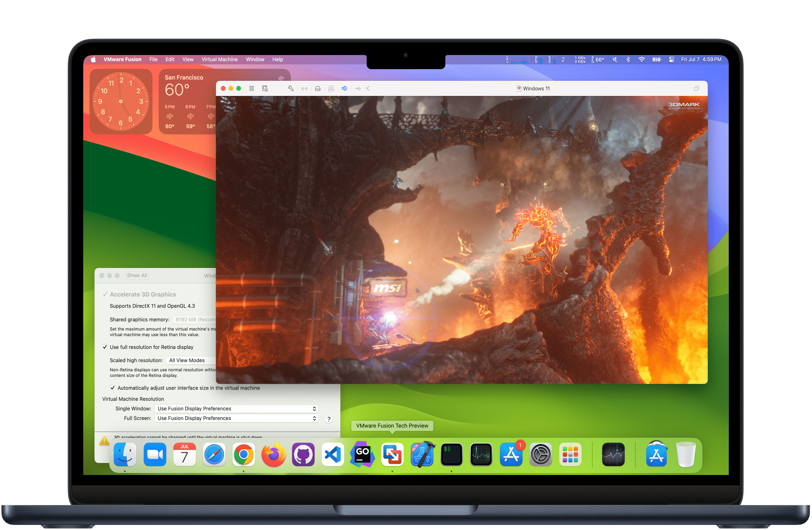Open the Shared graphics memory dropdown
This screenshot has width=812, height=530.
click(194, 320)
